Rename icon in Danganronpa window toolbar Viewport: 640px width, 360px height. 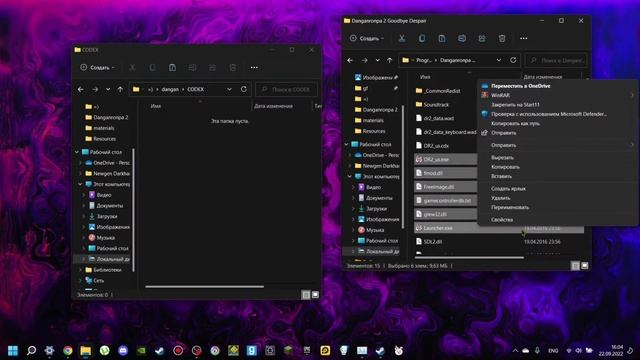(x=462, y=38)
